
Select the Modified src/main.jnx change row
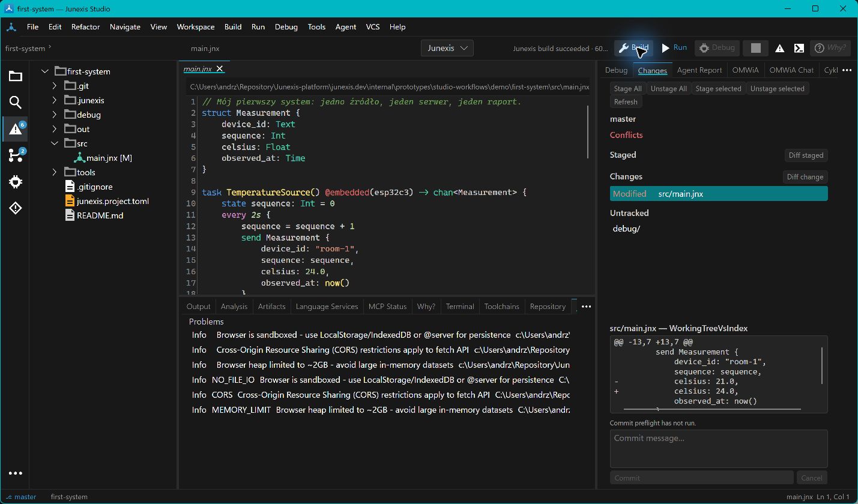pyautogui.click(x=719, y=194)
